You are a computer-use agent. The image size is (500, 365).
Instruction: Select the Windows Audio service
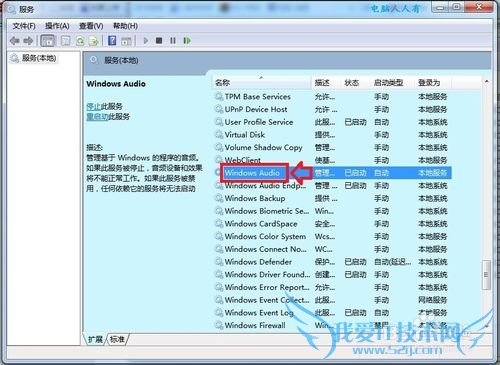click(332, 173)
